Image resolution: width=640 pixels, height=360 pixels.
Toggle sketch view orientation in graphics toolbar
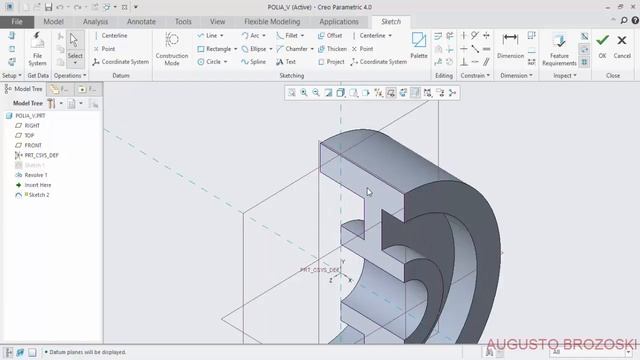[403, 93]
